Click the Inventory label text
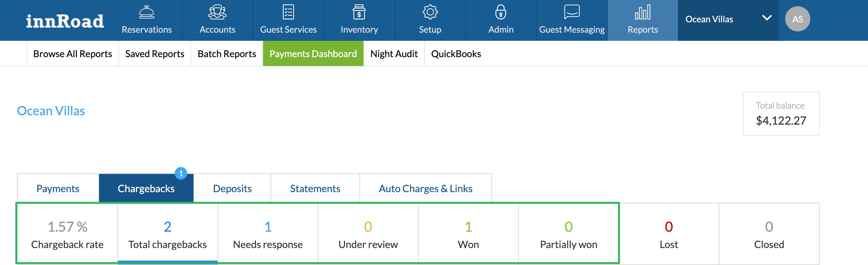This screenshot has width=868, height=265. point(359,30)
